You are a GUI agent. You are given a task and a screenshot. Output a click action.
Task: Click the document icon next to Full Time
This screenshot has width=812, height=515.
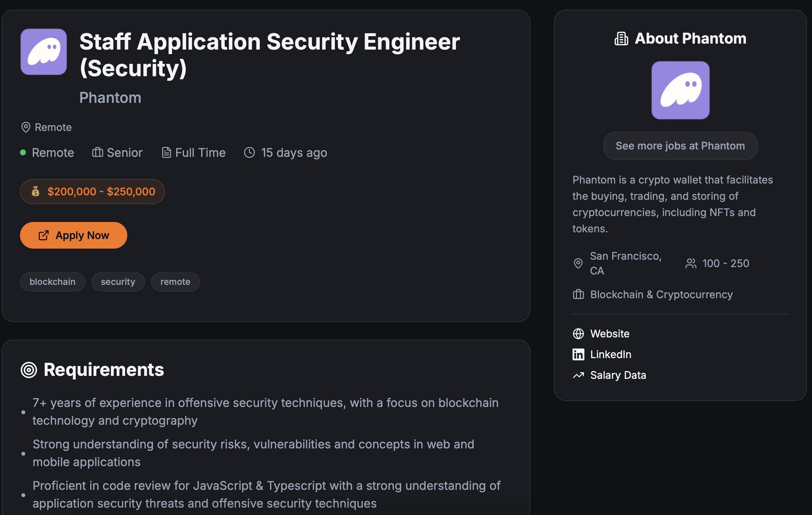click(167, 152)
